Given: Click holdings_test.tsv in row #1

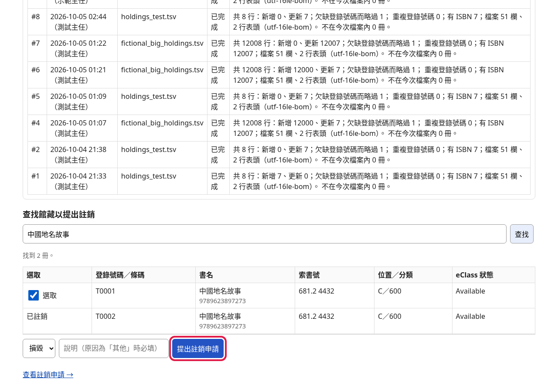Looking at the screenshot, I should click(x=149, y=176).
